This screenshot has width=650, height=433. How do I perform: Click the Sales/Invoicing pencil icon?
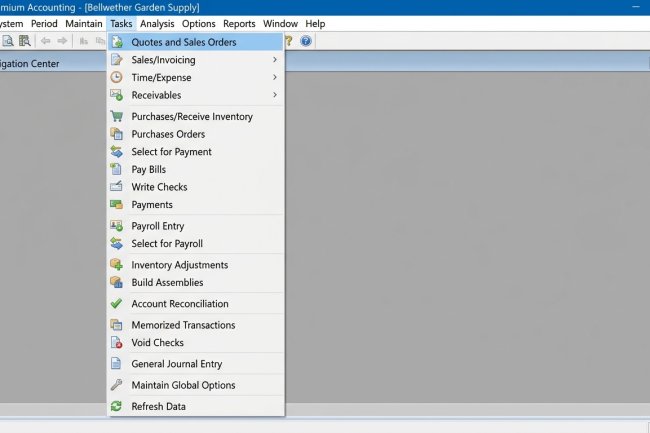117,60
